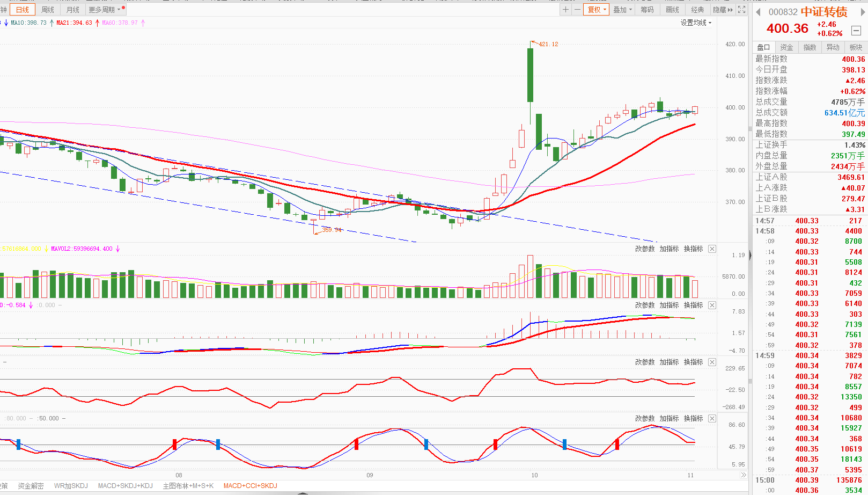Select the WR加SKDJ indicator template
Screen dimensions: 868x495
click(x=71, y=486)
